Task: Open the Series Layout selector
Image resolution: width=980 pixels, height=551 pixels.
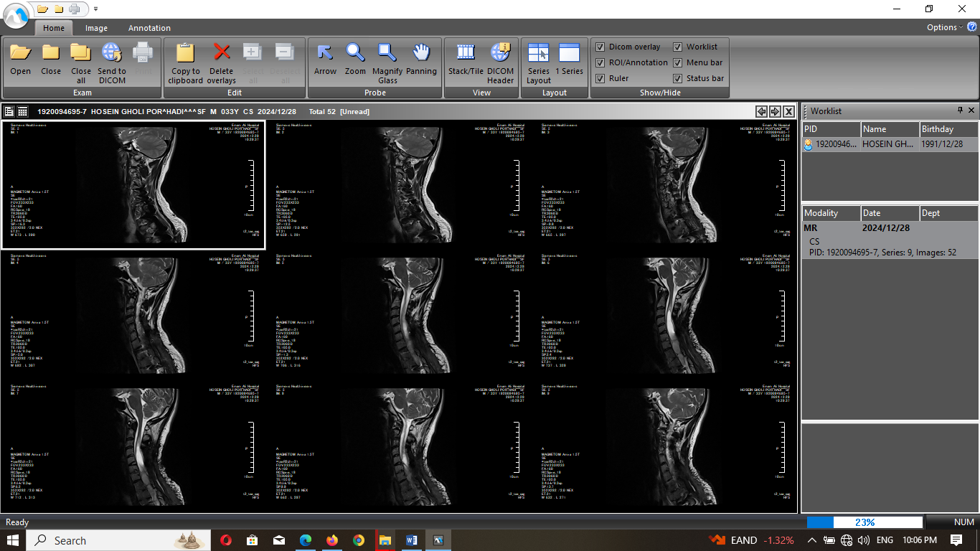Action: [x=539, y=53]
